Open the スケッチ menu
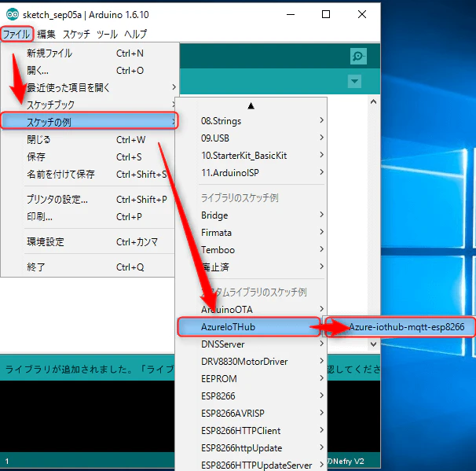This screenshot has width=476, height=471. coord(76,34)
